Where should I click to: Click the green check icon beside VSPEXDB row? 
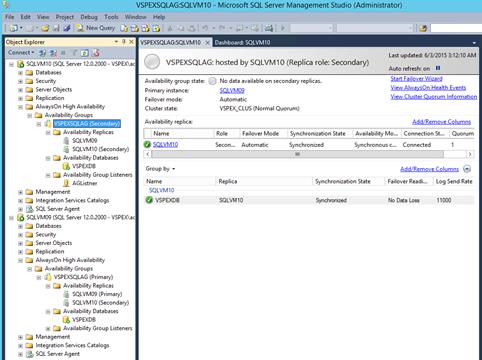149,200
